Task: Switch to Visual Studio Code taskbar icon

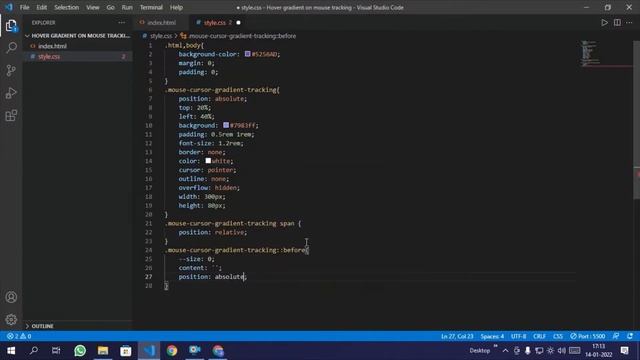Action: click(x=149, y=351)
